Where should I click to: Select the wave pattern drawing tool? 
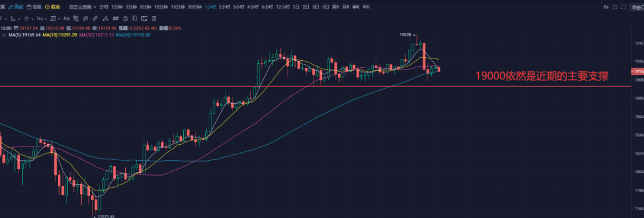[40, 18]
